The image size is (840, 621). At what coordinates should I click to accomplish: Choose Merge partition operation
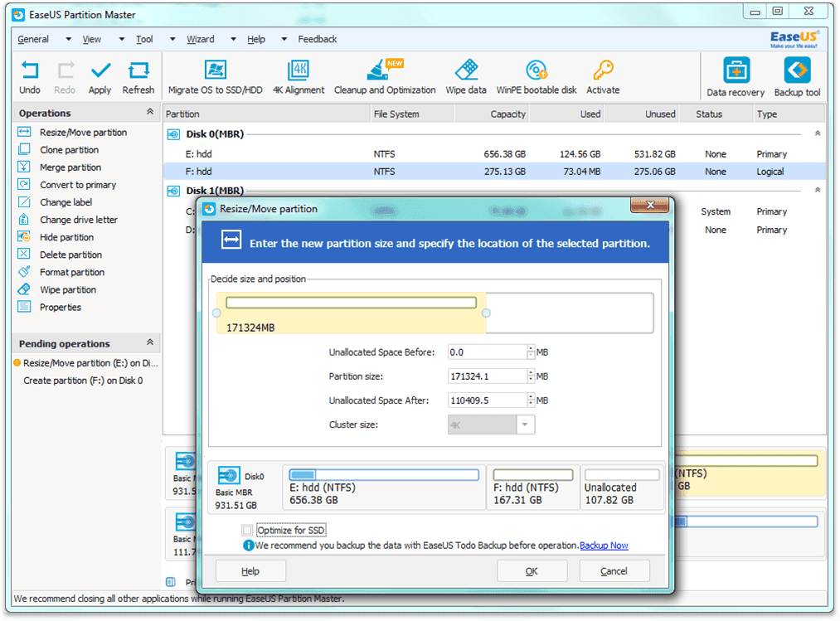coord(70,167)
